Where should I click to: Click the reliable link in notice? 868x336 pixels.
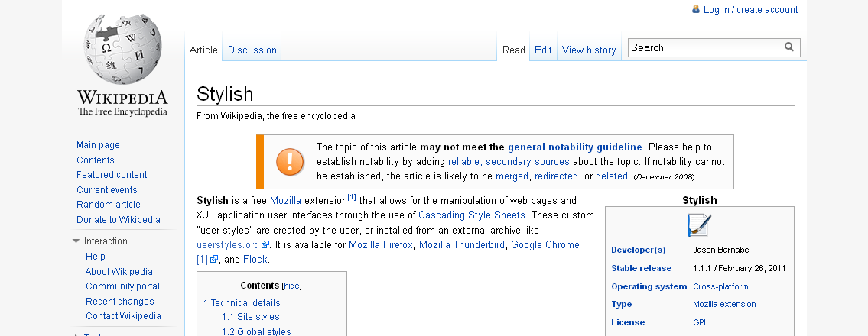464,162
